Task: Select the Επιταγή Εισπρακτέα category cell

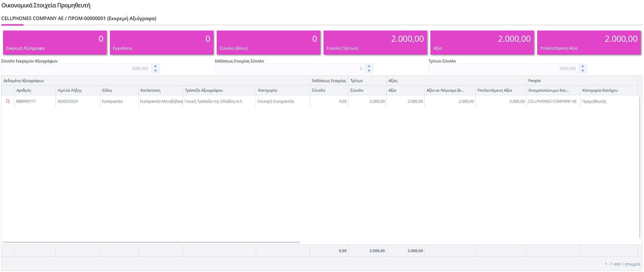Action: [x=283, y=101]
